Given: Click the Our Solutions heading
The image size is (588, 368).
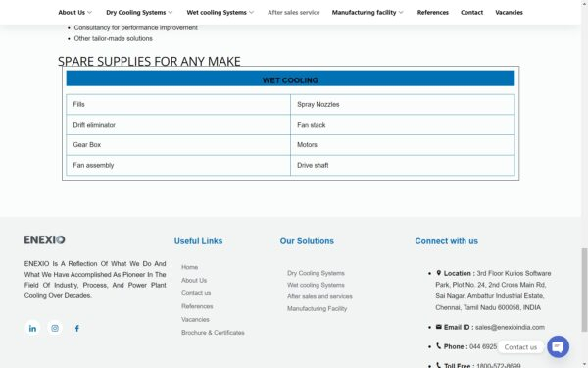Looking at the screenshot, I should pyautogui.click(x=307, y=241).
